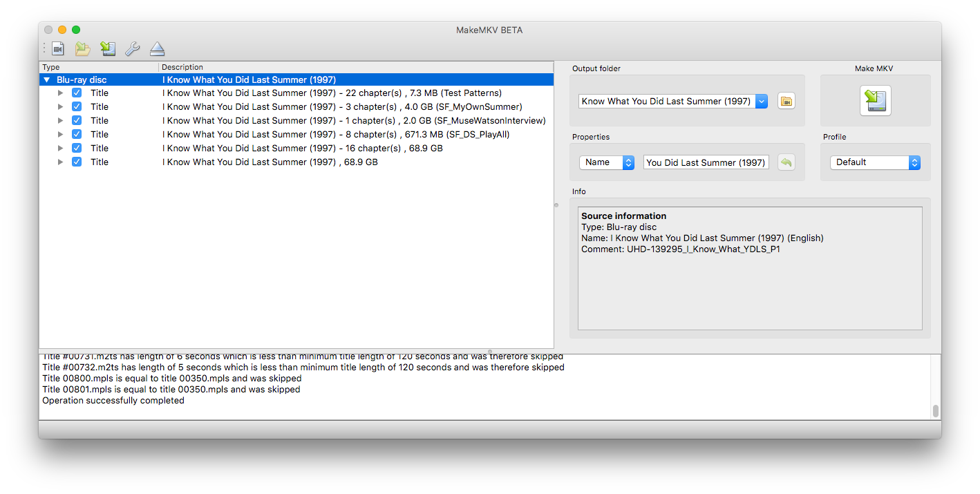Open the Profile Default dropdown
Screen dimensions: 980x494
(875, 162)
